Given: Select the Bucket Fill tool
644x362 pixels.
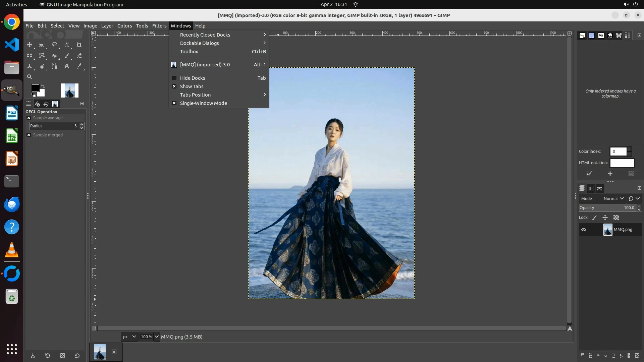Looking at the screenshot, I should (x=54, y=56).
